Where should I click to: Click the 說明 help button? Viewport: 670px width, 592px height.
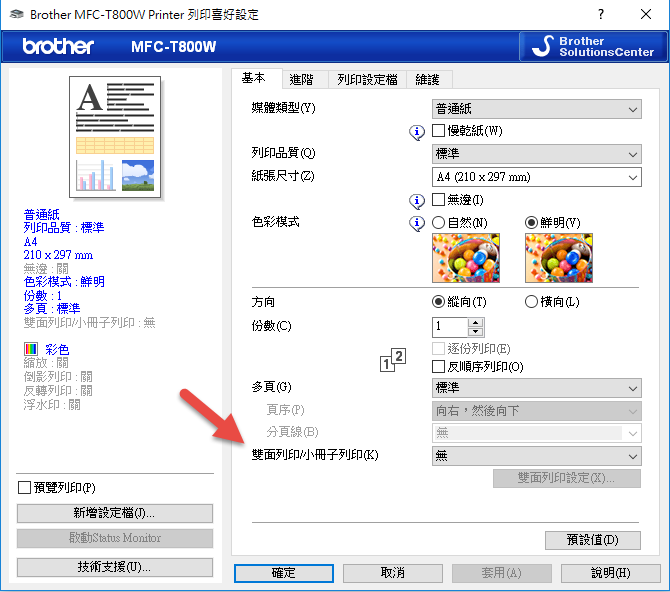tap(611, 573)
